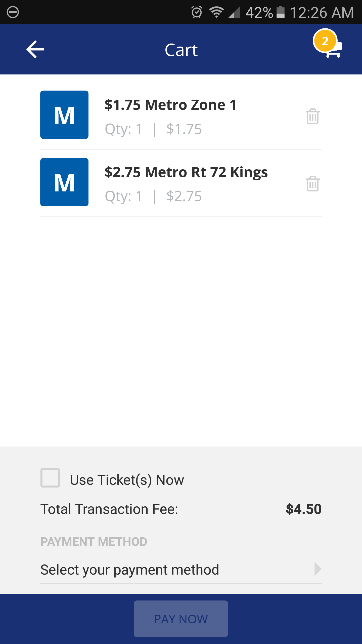Tap the alarm icon in status bar
Image resolution: width=362 pixels, height=644 pixels.
(197, 12)
